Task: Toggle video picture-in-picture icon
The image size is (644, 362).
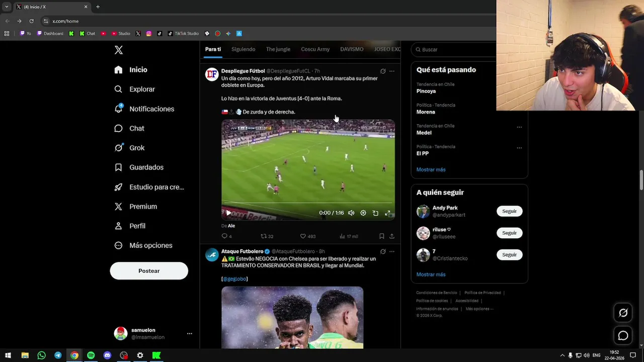Action: pyautogui.click(x=375, y=213)
